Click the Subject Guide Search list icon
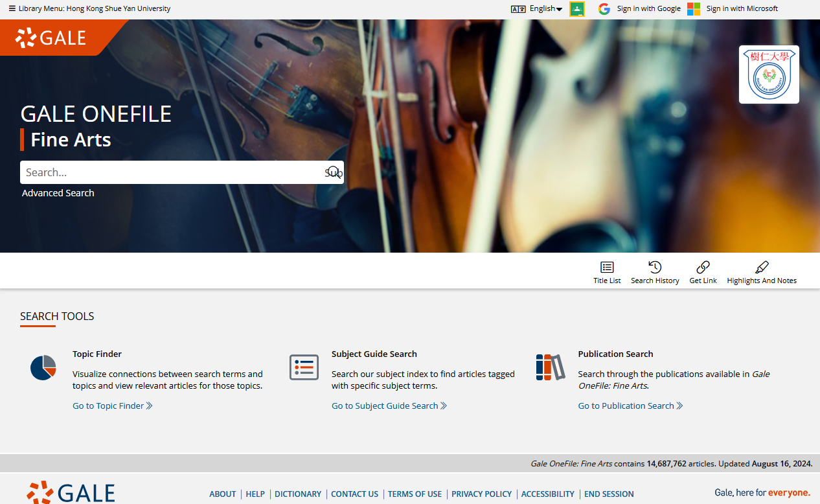The image size is (820, 504). (x=304, y=368)
